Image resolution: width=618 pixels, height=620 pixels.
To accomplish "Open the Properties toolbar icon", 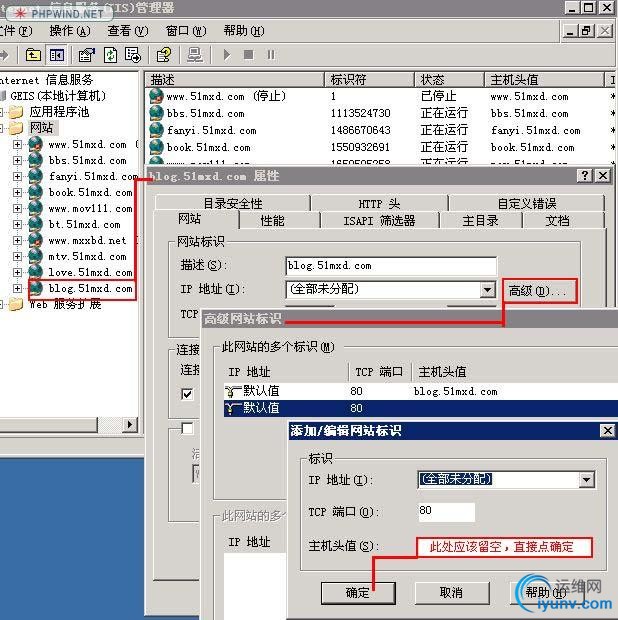I will [87, 55].
